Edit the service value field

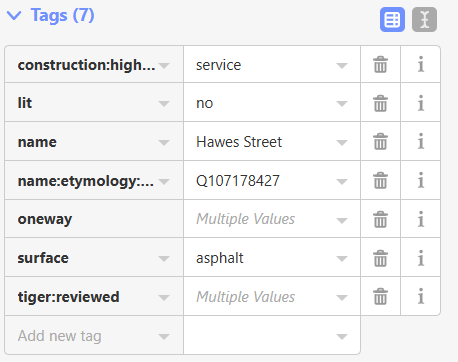point(272,64)
